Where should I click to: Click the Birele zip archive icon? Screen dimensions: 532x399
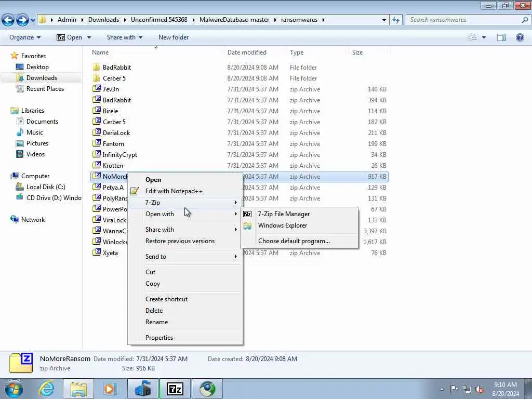[97, 111]
